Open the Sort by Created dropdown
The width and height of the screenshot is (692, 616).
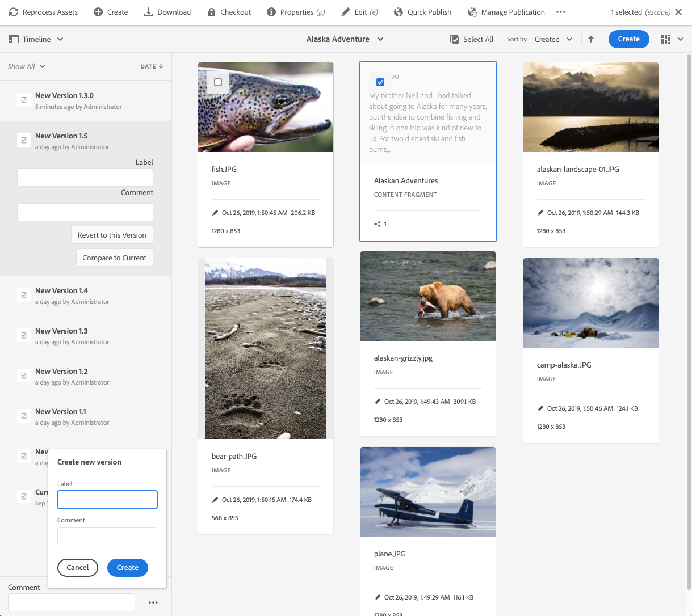[553, 39]
